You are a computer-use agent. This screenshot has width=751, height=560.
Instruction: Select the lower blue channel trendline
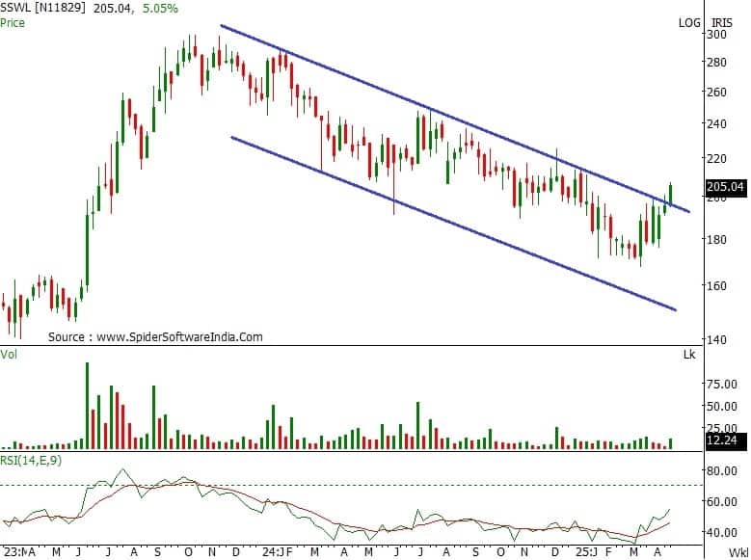click(453, 224)
